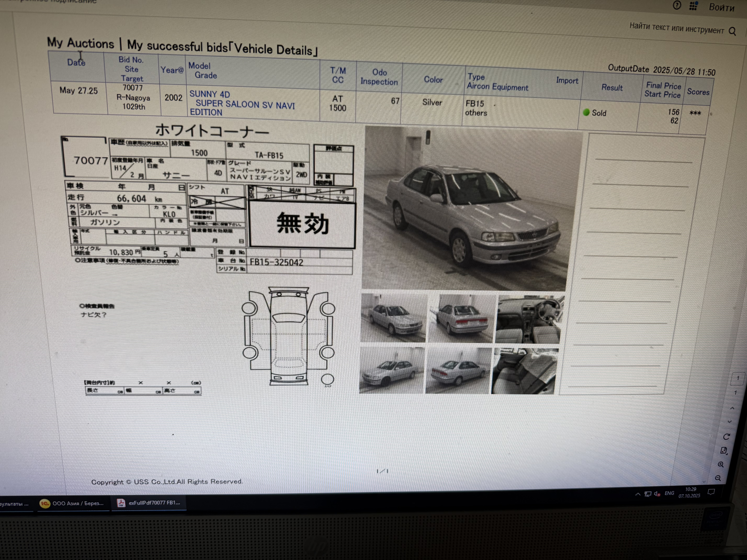Open the page display options icon
This screenshot has width=747, height=560.
click(724, 450)
